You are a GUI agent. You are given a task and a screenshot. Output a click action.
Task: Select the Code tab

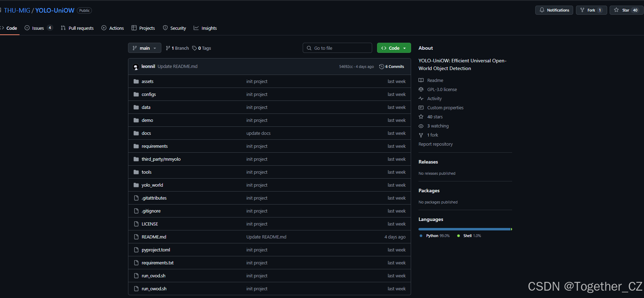pos(9,28)
